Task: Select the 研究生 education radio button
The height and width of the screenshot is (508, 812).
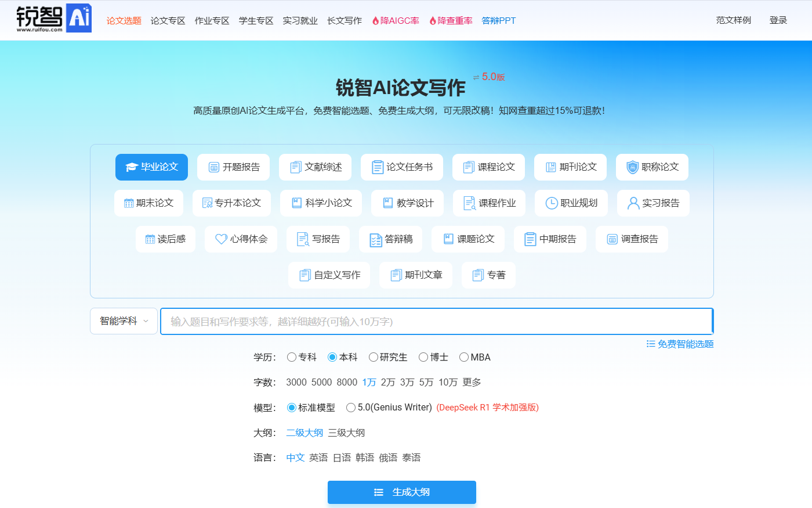Action: point(374,357)
